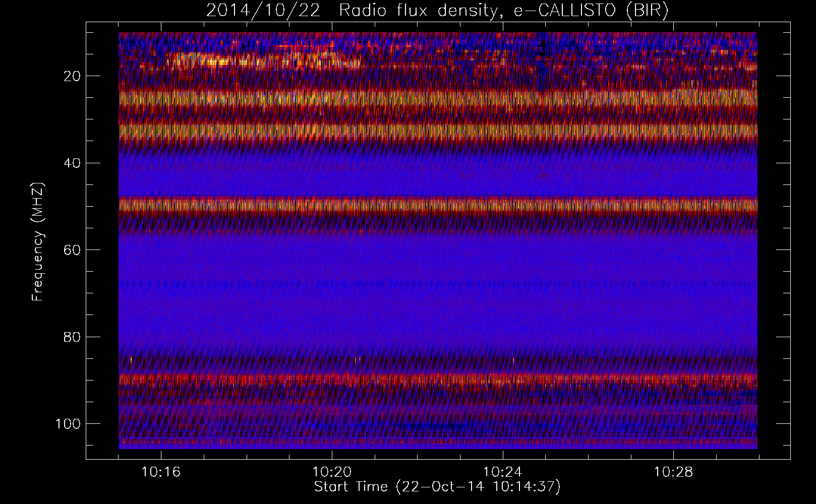The width and height of the screenshot is (816, 504).
Task: Click the '100' frequency tick label
Action: coord(68,423)
